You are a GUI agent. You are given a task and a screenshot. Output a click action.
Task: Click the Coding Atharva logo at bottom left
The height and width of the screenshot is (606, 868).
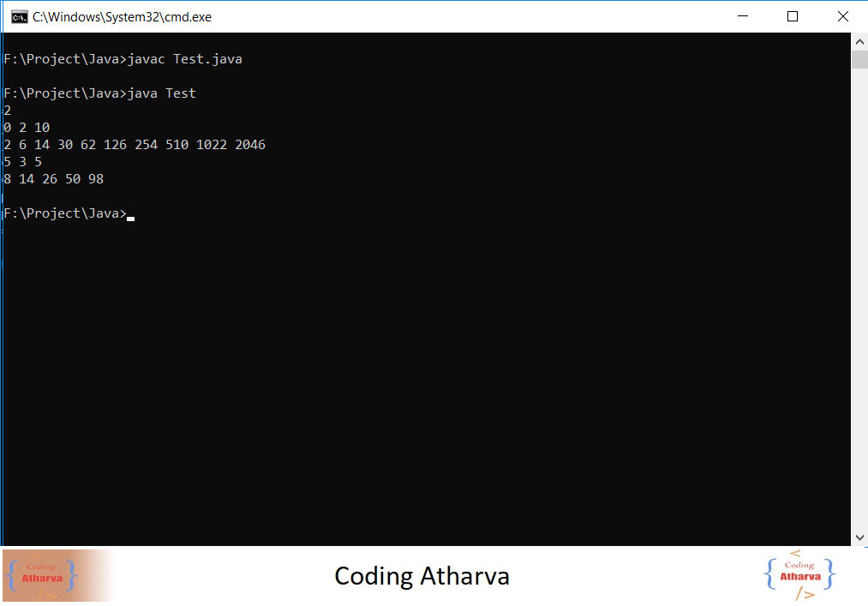[x=42, y=575]
